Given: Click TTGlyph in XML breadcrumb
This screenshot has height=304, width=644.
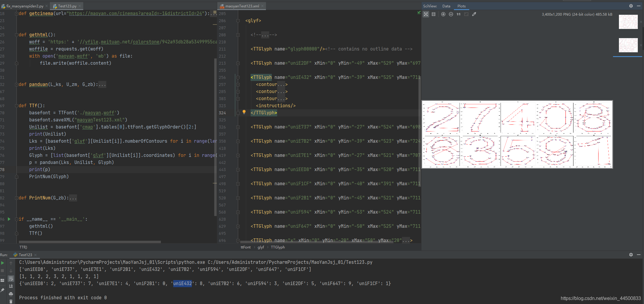Looking at the screenshot, I should coord(278,247).
